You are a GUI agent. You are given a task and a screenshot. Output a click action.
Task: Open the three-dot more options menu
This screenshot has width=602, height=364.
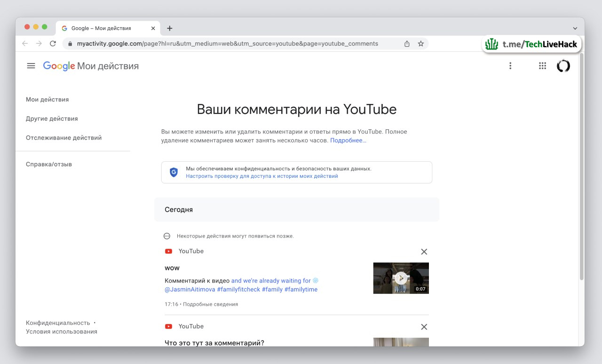coord(510,66)
